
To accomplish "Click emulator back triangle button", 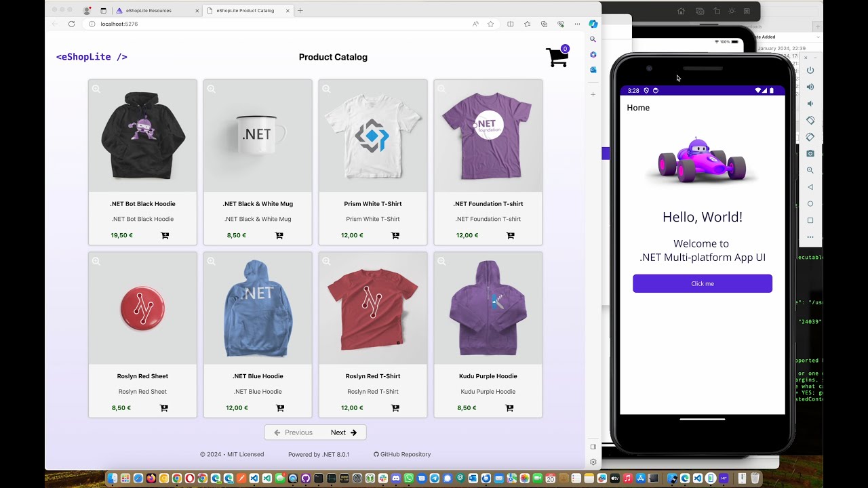I will (810, 187).
